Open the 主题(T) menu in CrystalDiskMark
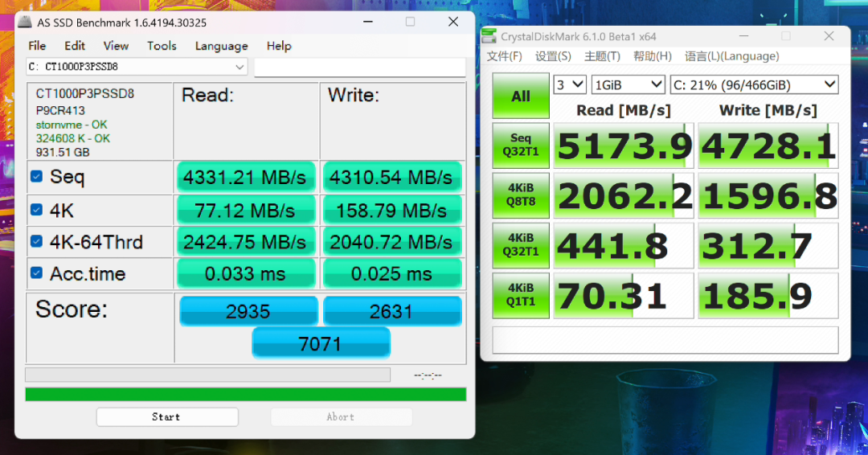 click(602, 56)
